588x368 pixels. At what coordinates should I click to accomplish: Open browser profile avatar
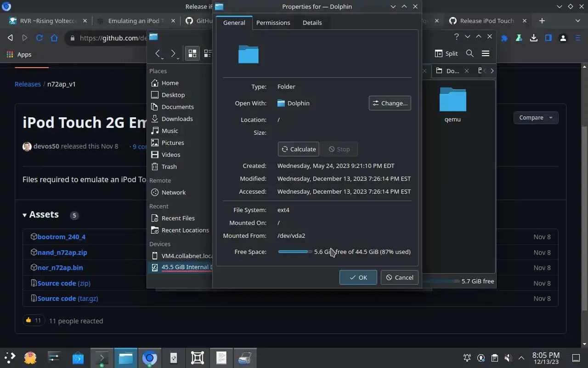[563, 38]
